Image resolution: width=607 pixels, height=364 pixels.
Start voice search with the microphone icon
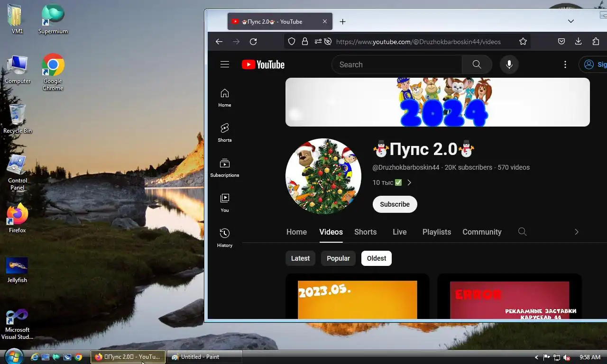click(x=509, y=64)
